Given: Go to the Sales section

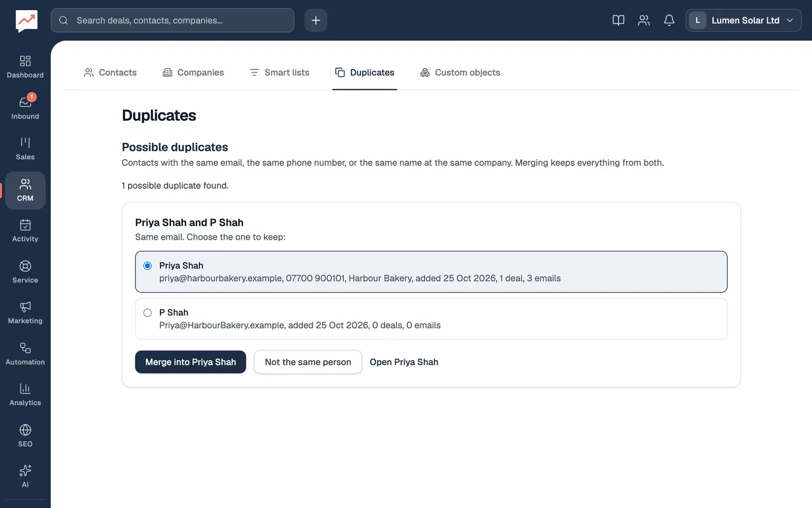Looking at the screenshot, I should [x=25, y=149].
